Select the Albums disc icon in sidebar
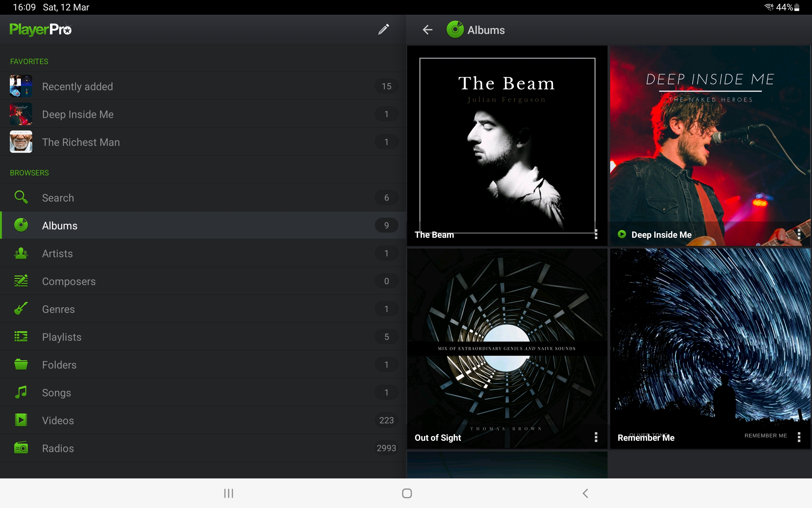The width and height of the screenshot is (812, 508). tap(21, 225)
